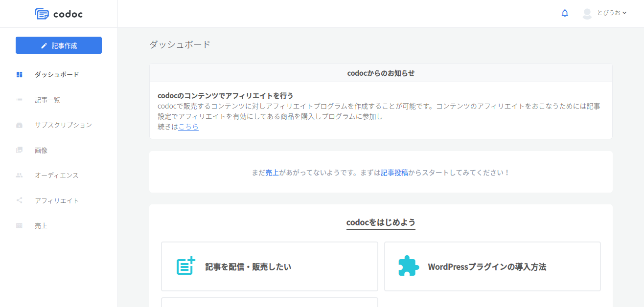Open オーディエンス in the sidebar
Screen dimensions: 644x307
57,175
